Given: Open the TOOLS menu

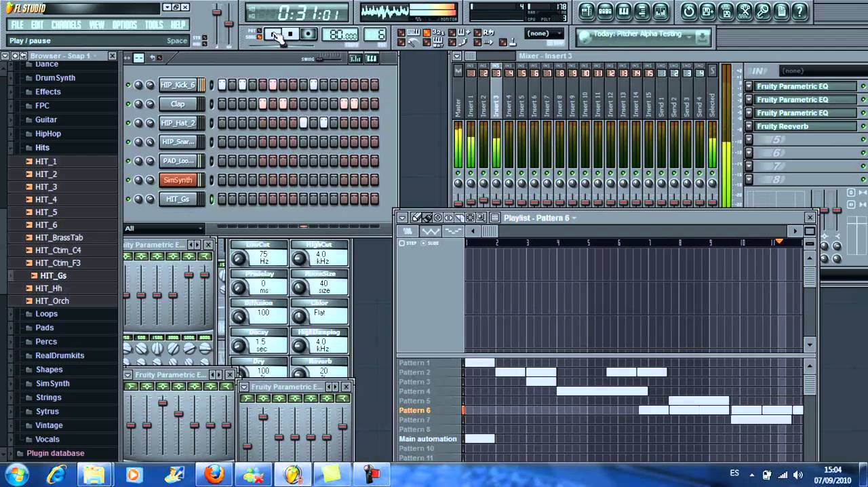Looking at the screenshot, I should (x=154, y=25).
